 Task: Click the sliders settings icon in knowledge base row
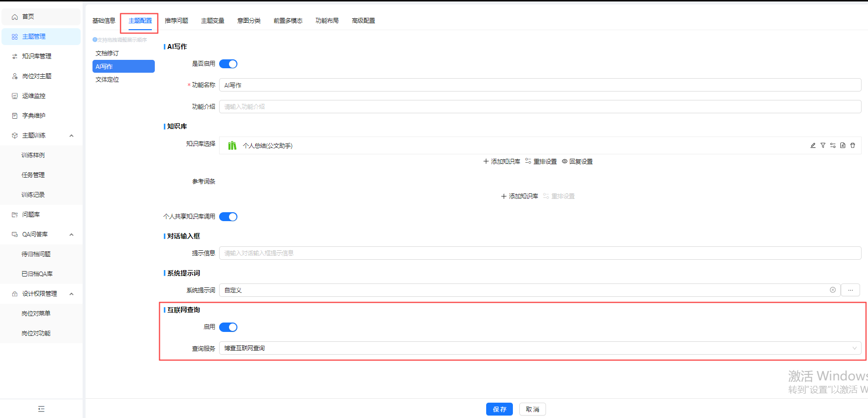tap(833, 145)
